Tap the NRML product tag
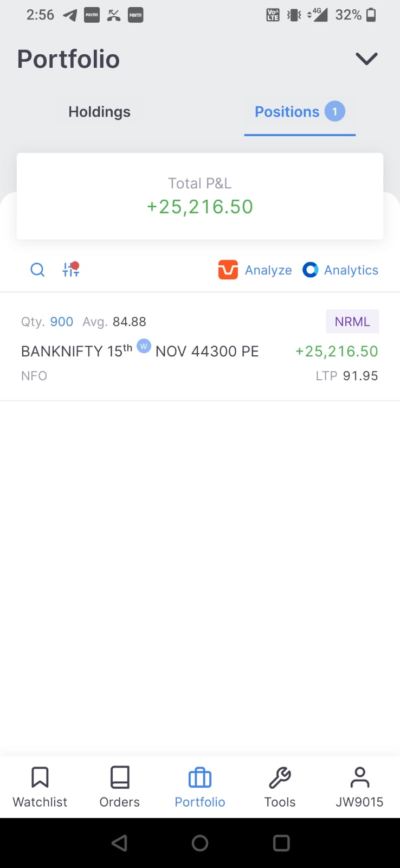The height and width of the screenshot is (868, 400). coord(352,322)
